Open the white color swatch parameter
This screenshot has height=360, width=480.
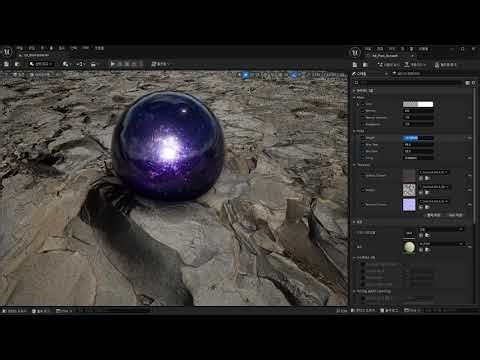418,104
